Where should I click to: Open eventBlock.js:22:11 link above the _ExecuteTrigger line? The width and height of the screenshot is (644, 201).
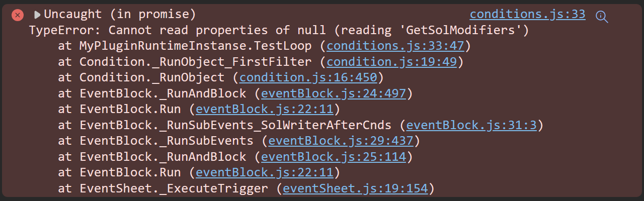[265, 173]
